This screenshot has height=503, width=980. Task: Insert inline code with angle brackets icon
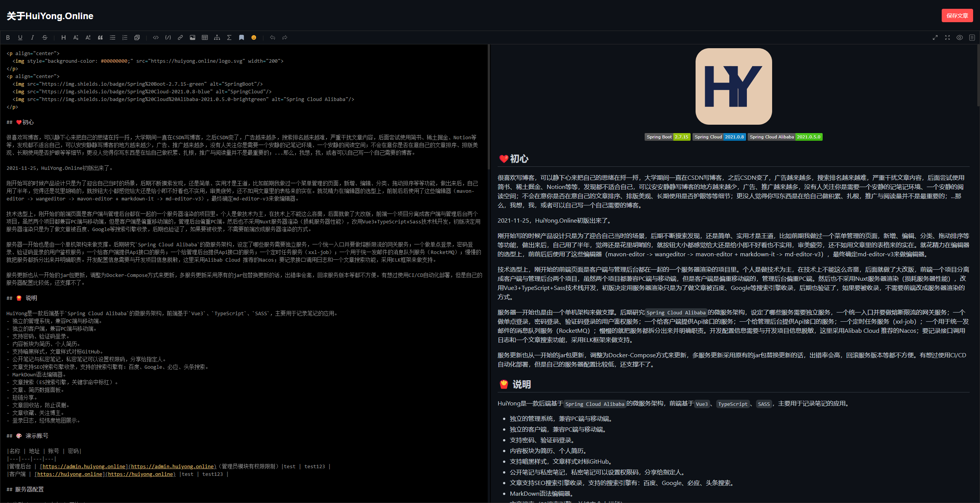(x=156, y=37)
